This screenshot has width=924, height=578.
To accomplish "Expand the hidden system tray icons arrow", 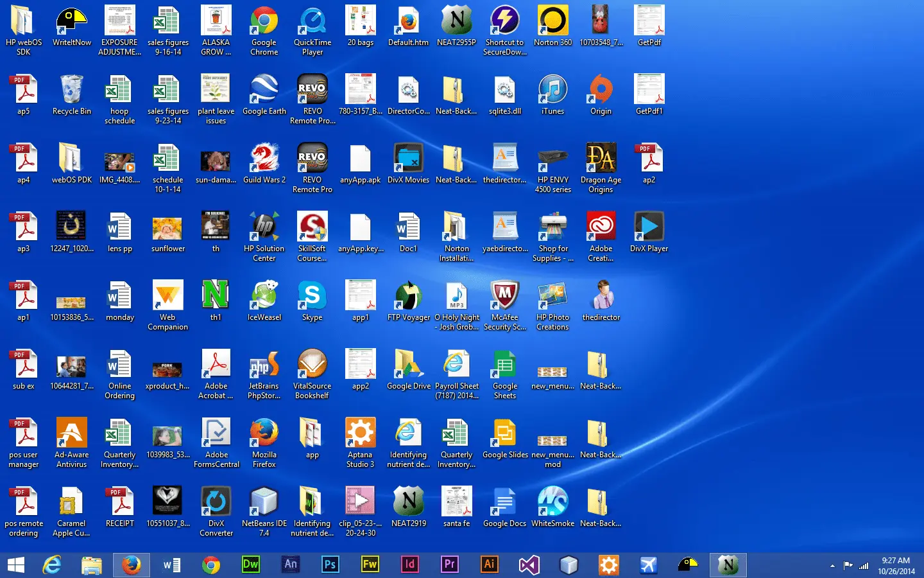I will [832, 566].
